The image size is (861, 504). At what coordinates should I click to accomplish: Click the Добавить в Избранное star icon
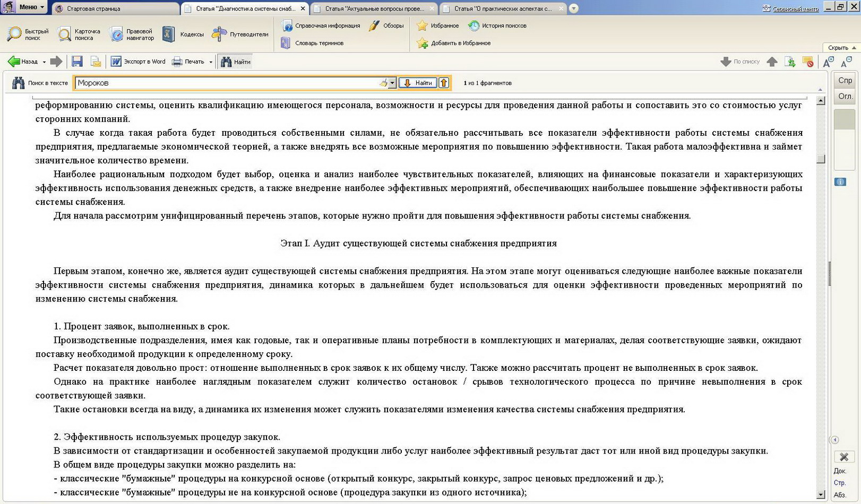tap(423, 44)
